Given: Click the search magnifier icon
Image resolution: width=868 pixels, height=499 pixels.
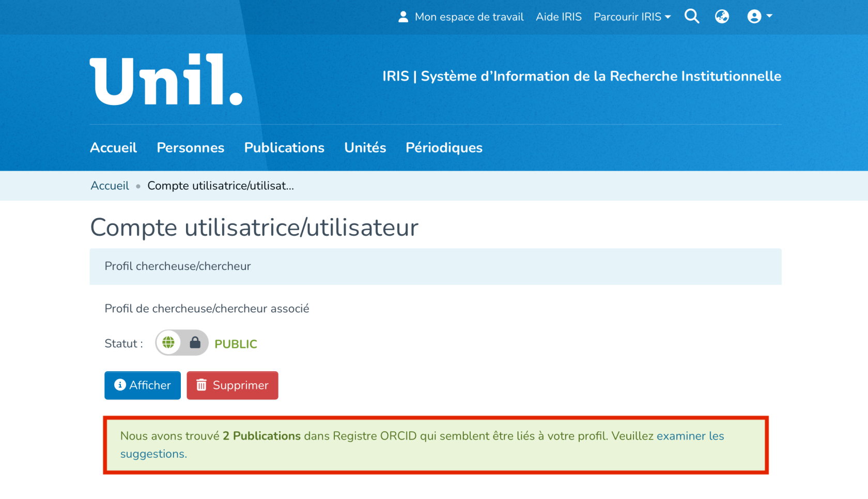Looking at the screenshot, I should pos(691,17).
